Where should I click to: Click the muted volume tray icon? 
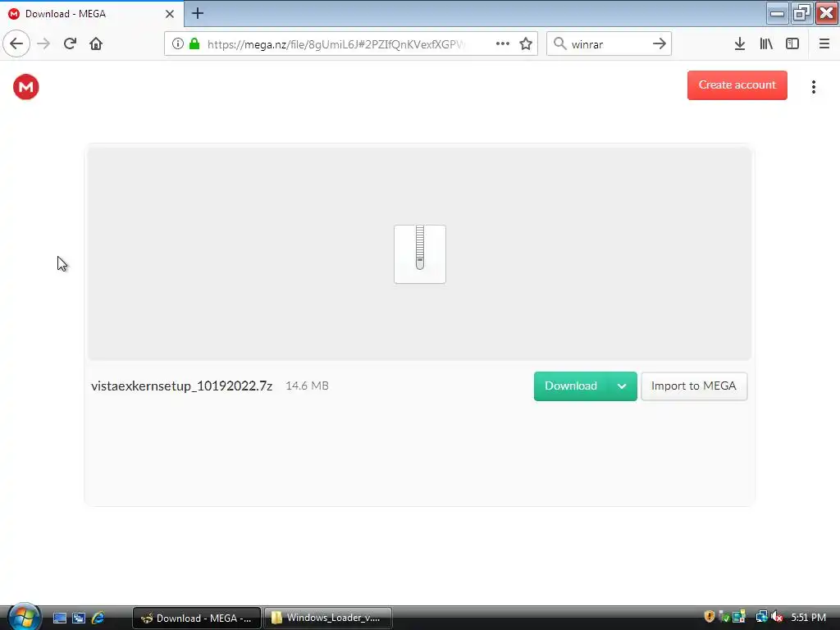click(777, 617)
